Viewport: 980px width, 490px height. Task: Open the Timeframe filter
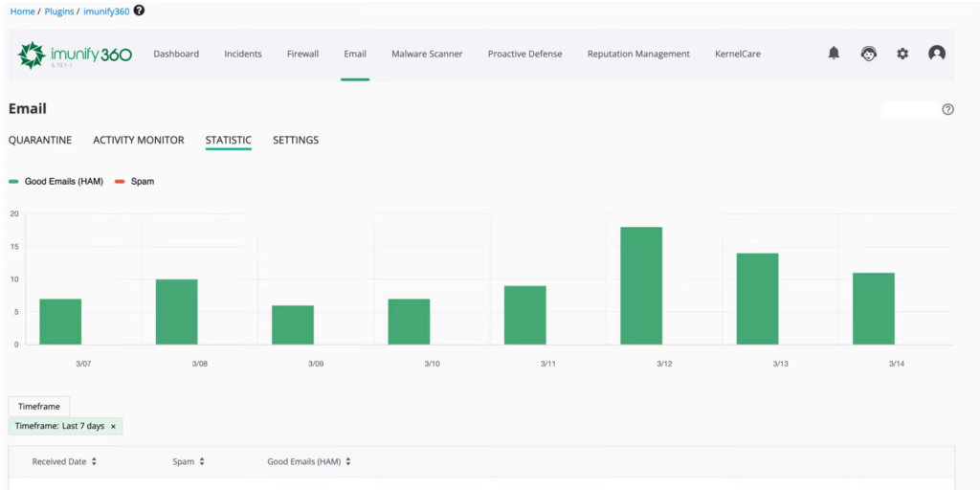pyautogui.click(x=38, y=407)
